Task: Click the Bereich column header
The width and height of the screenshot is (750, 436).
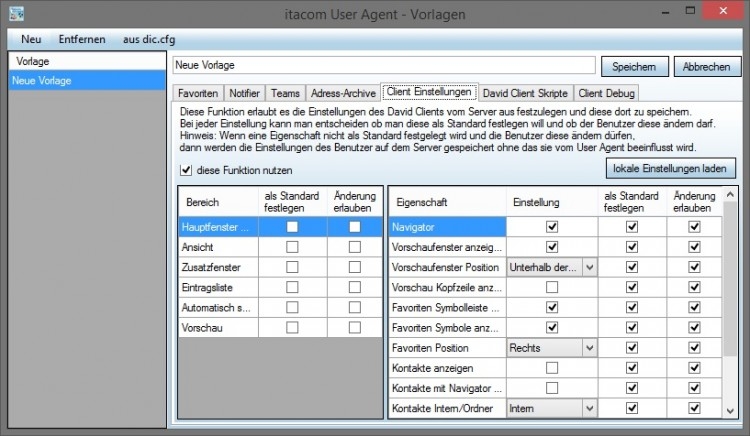Action: [x=218, y=202]
